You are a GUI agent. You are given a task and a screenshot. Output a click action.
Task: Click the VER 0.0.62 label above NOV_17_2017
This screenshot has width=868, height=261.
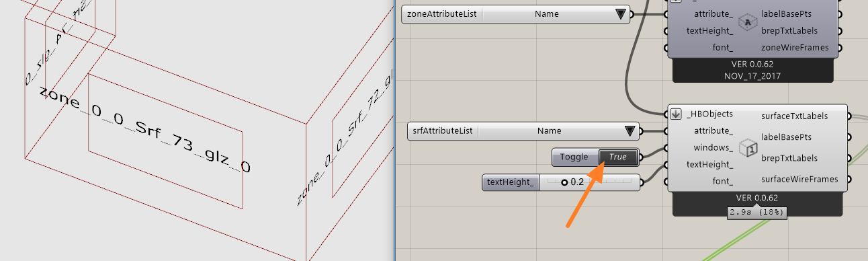click(752, 65)
